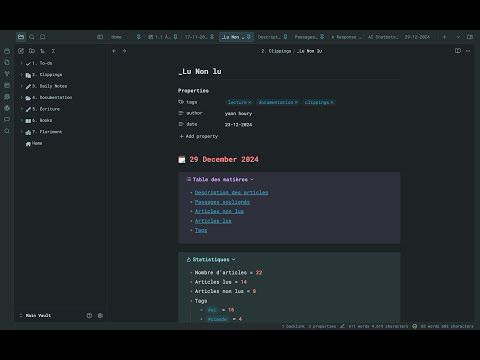Click the topmost ribbon icon
The width and height of the screenshot is (480, 360).
(7, 51)
